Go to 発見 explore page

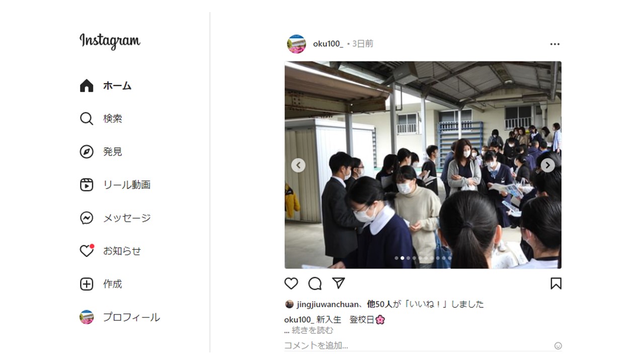[x=101, y=152]
